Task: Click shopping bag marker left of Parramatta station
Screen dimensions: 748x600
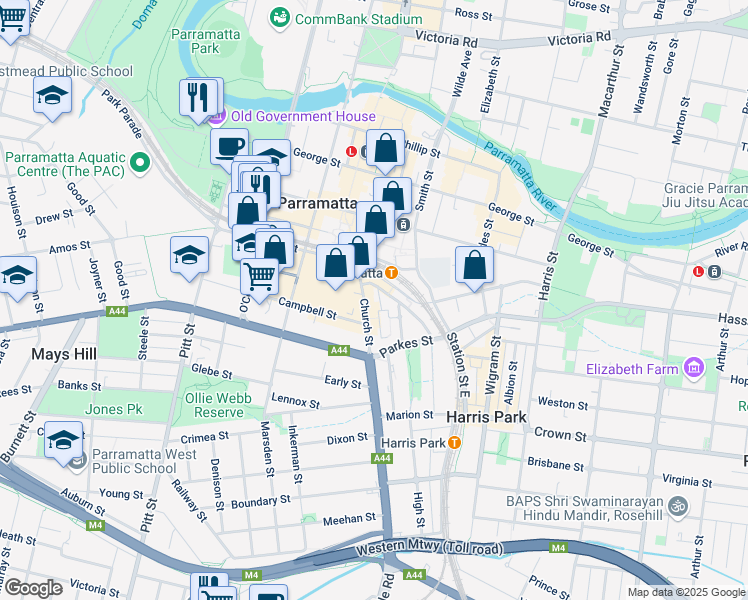Action: tap(335, 263)
